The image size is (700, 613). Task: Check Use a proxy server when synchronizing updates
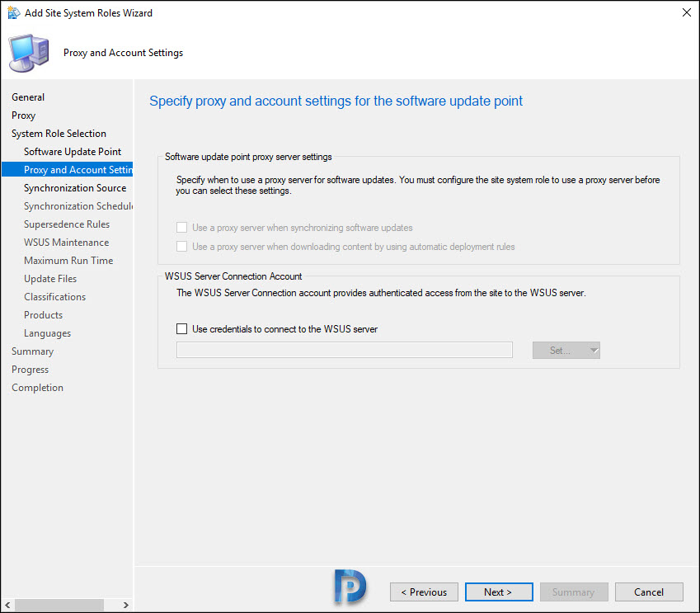point(181,228)
